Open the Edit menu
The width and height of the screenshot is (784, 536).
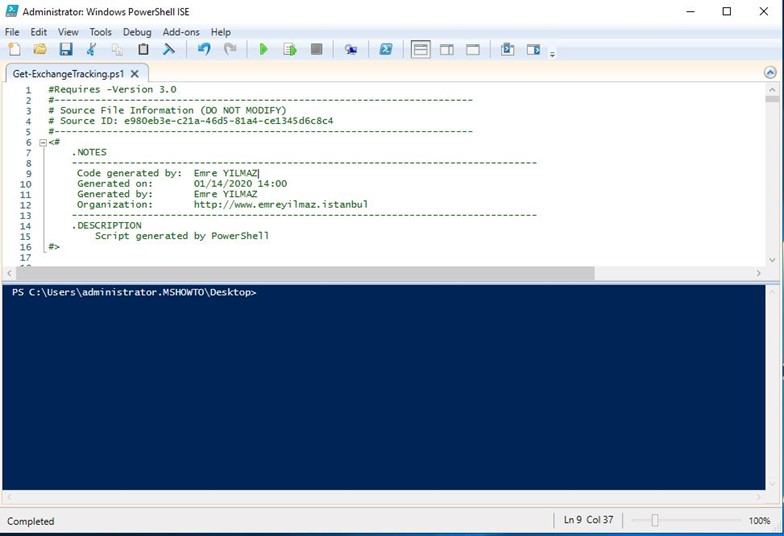pyautogui.click(x=38, y=32)
